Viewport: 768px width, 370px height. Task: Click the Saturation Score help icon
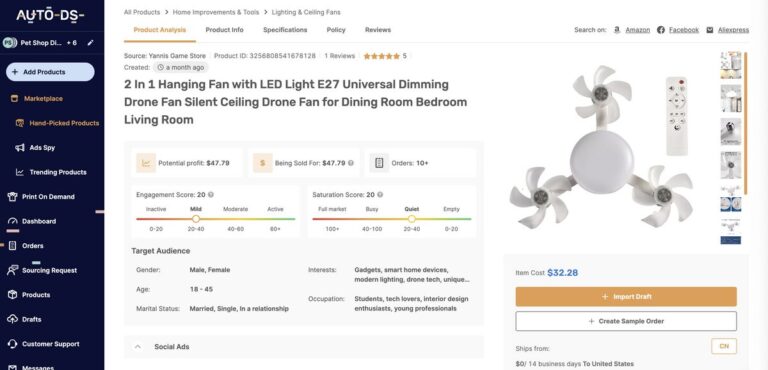pyautogui.click(x=380, y=195)
